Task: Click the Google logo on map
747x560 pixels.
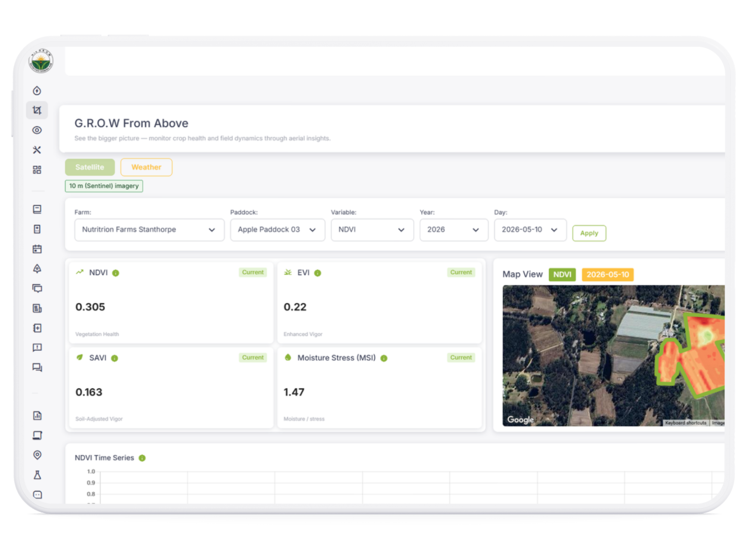Action: tap(520, 420)
